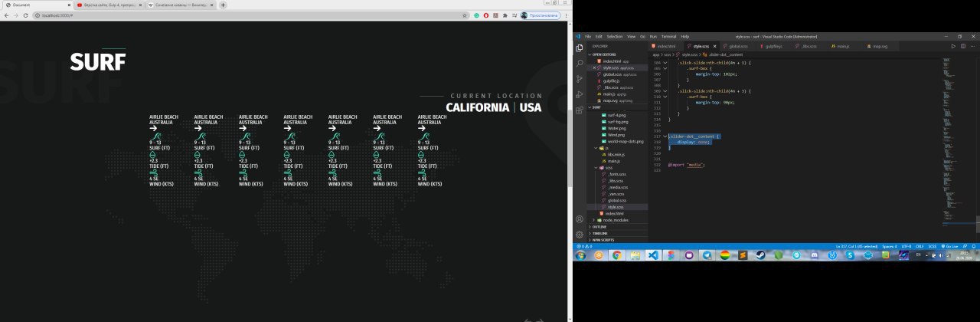
Task: Open the Extensions view in VS Code
Action: click(x=580, y=110)
